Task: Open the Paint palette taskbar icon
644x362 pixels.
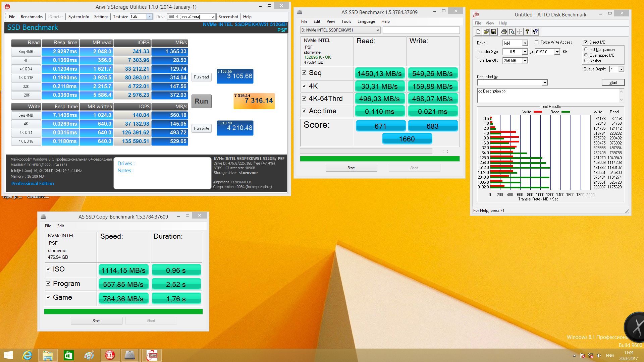Action: click(x=89, y=355)
